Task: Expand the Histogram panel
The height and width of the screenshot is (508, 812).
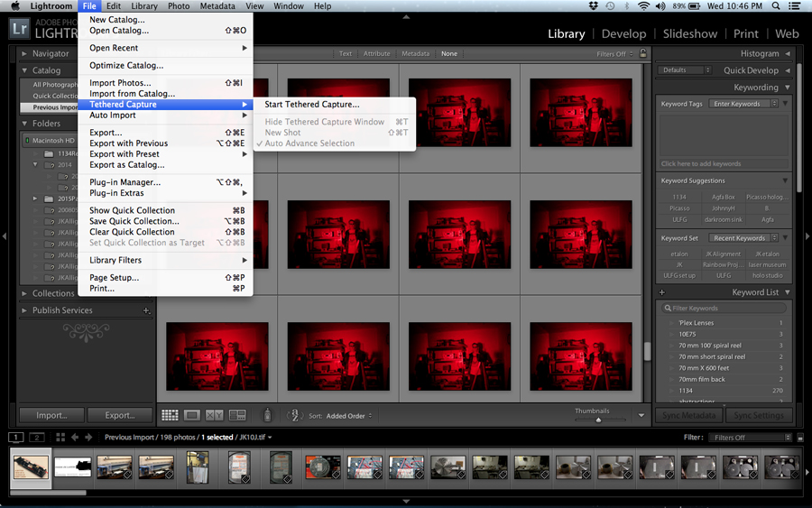Action: [788, 54]
